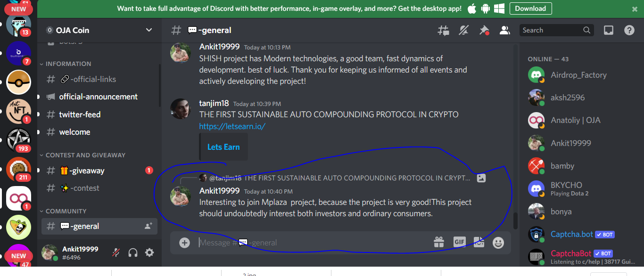Click the plus attach button in message bar

(x=184, y=243)
